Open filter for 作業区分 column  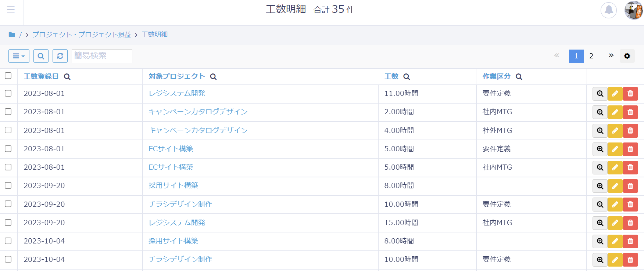[519, 77]
